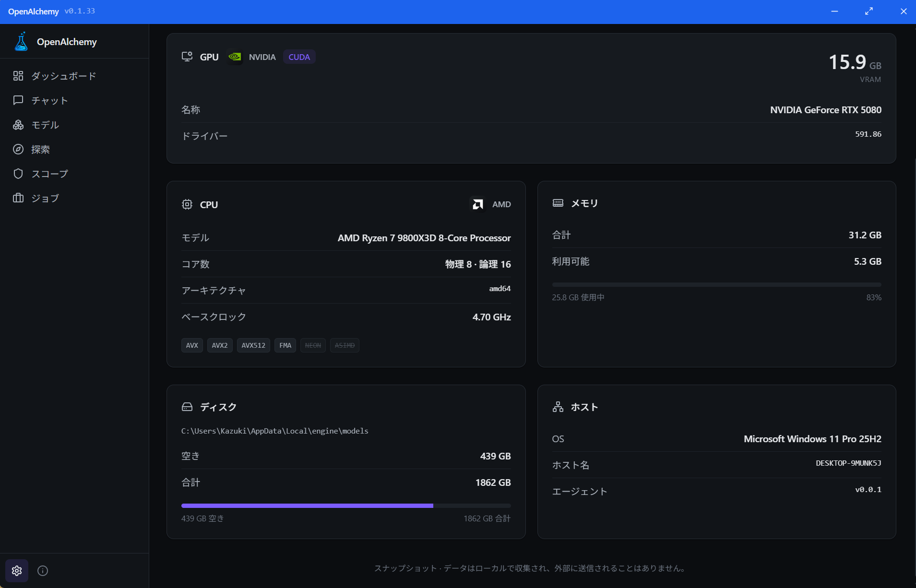Viewport: 916px width, 588px height.
Task: Click the FMA feature tag
Action: (285, 345)
